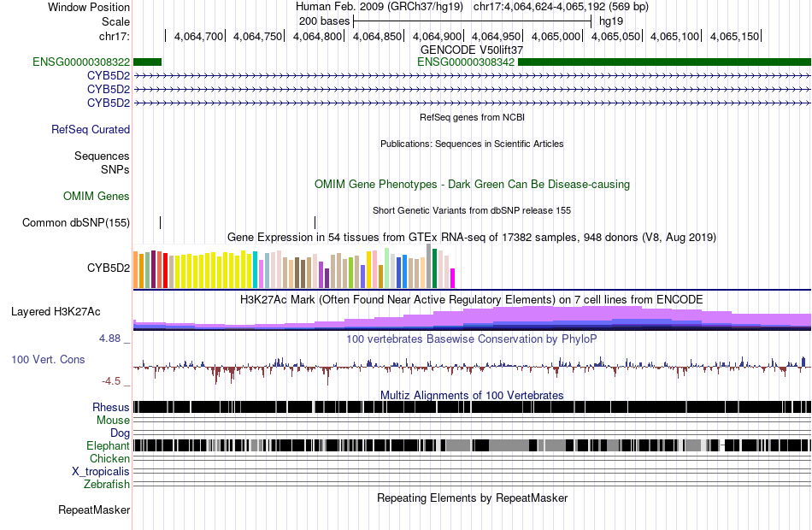Click the Rhesus alignment row label
The image size is (812, 530).
[x=111, y=407]
